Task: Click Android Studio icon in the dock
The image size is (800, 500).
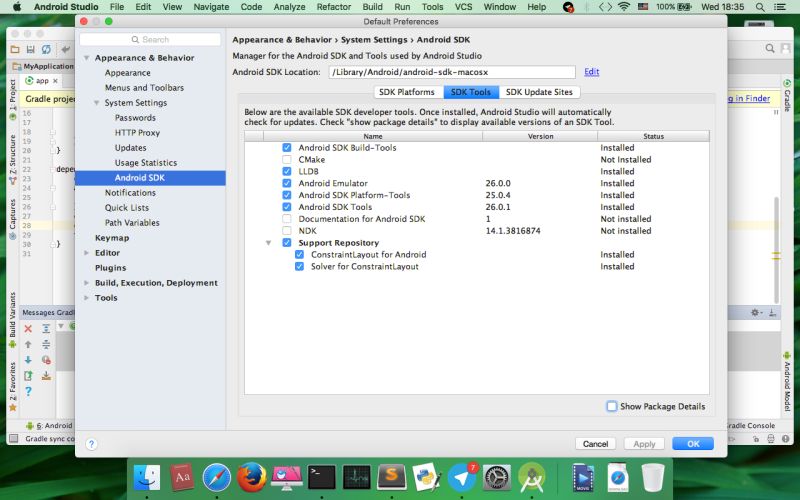Action: [x=532, y=478]
